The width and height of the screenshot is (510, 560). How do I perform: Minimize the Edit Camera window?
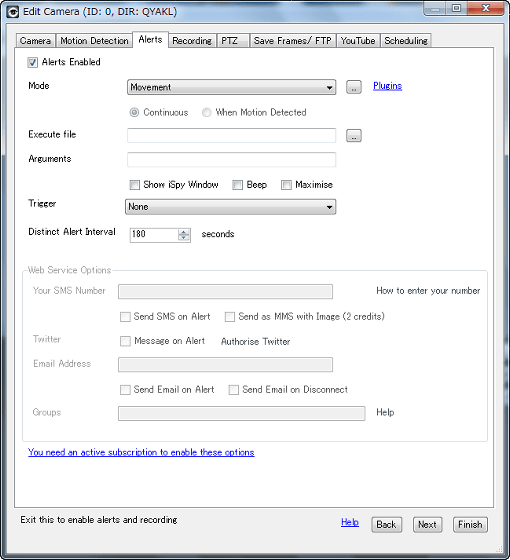pos(435,9)
